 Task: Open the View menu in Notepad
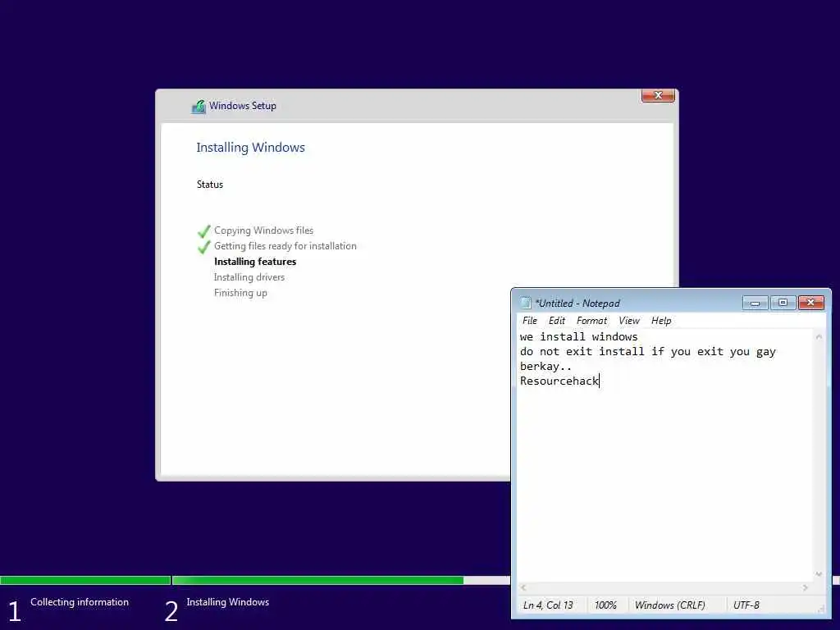tap(629, 321)
